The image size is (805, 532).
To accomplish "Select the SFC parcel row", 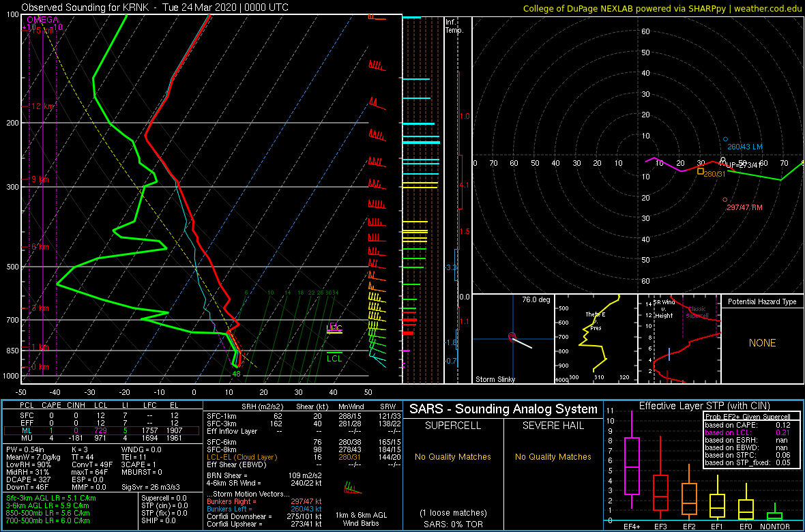I will point(101,415).
